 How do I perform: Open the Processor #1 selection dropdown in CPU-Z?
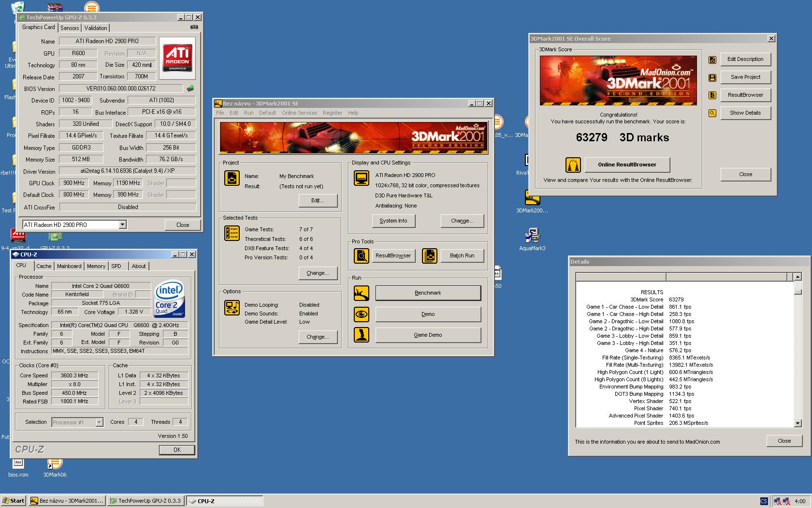point(99,422)
